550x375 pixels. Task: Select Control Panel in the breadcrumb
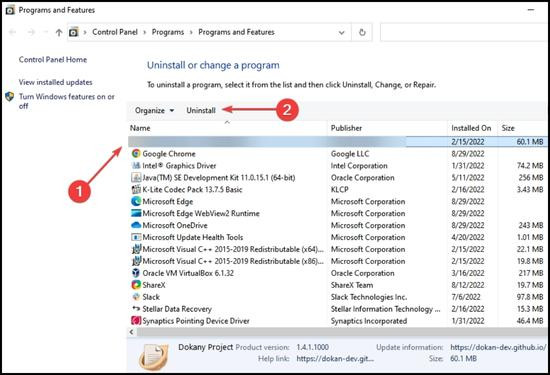click(x=115, y=32)
